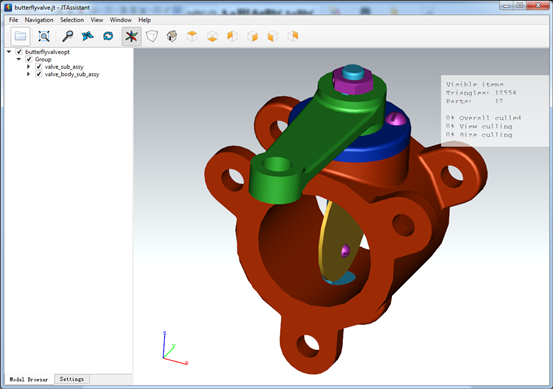Uncheck the butterflyvalveopt checkbox

[x=19, y=52]
